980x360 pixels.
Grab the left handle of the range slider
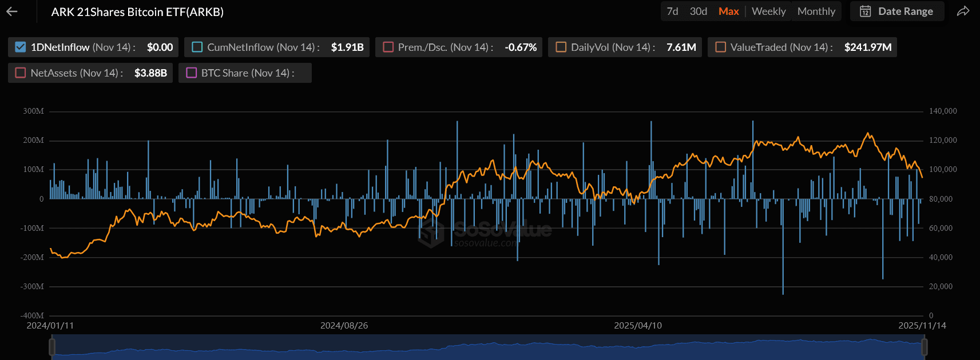point(52,346)
